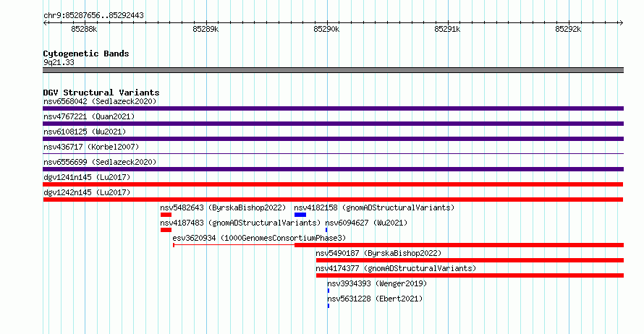Click the chr9:85287656..85292443 coordinate label
644x334 pixels.
click(x=93, y=15)
